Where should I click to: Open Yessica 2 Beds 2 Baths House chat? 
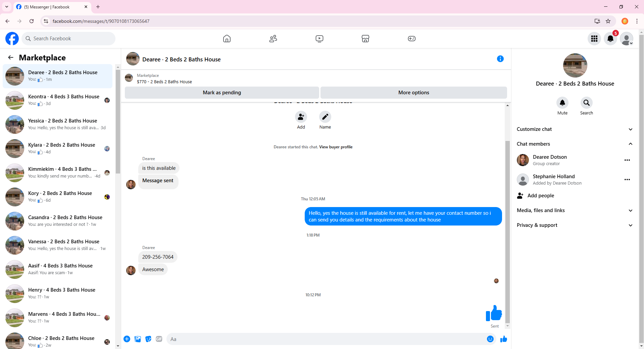[58, 124]
